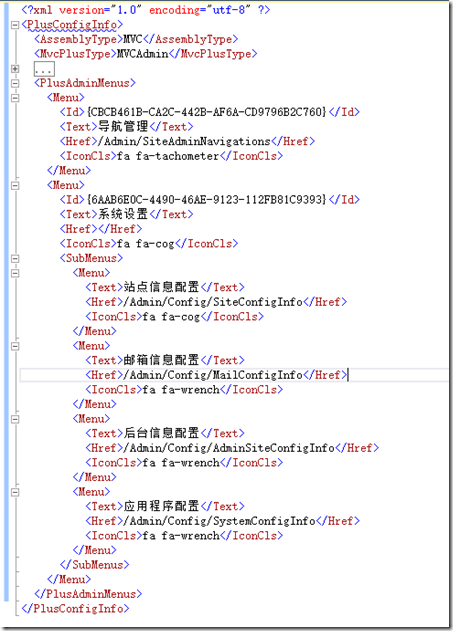Collapse the PlusAdminMenus node
Screen dimensions: 453x631
click(15, 83)
